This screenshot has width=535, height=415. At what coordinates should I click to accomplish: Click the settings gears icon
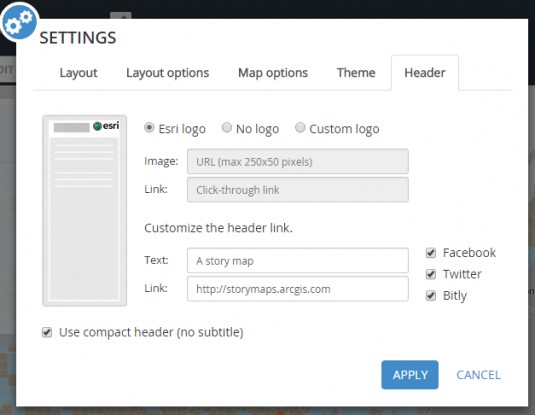point(19,22)
